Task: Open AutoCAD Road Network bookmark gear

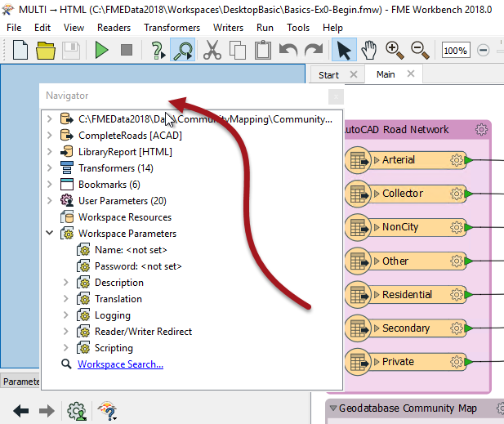Action: click(481, 130)
